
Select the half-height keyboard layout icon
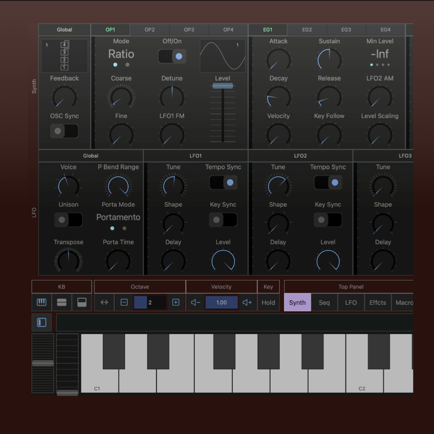(x=82, y=302)
